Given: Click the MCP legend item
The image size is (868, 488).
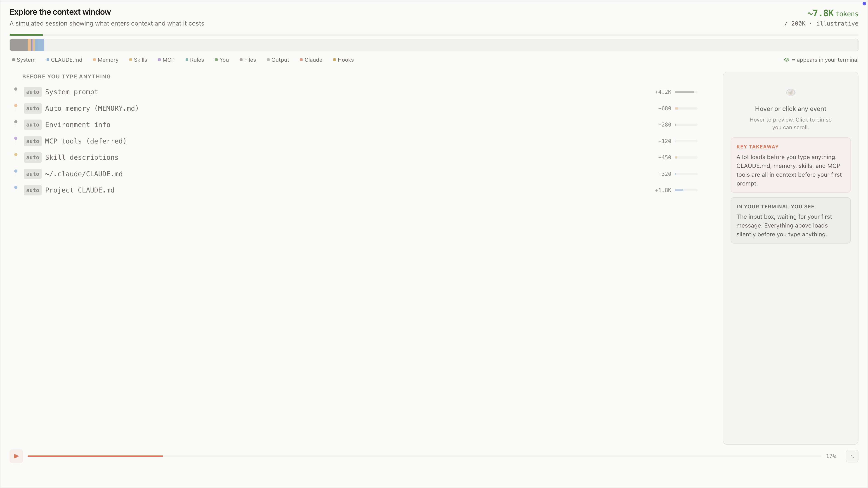Looking at the screenshot, I should tap(166, 60).
